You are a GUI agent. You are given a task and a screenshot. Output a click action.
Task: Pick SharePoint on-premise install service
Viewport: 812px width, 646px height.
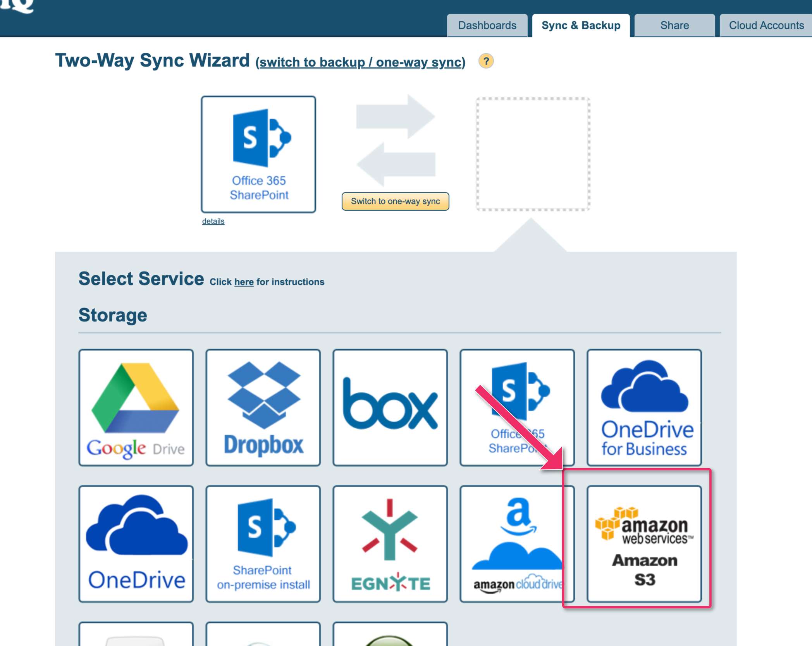click(x=263, y=544)
